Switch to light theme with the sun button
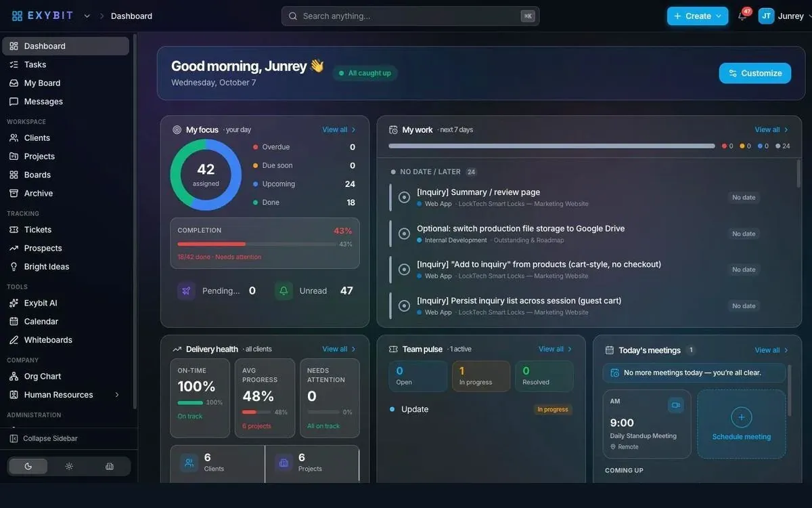This screenshot has height=508, width=812. [69, 466]
